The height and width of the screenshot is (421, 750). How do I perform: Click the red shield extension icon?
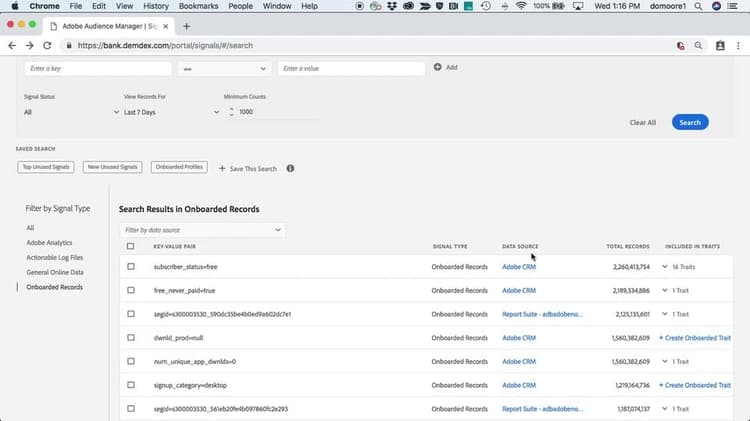[x=680, y=45]
